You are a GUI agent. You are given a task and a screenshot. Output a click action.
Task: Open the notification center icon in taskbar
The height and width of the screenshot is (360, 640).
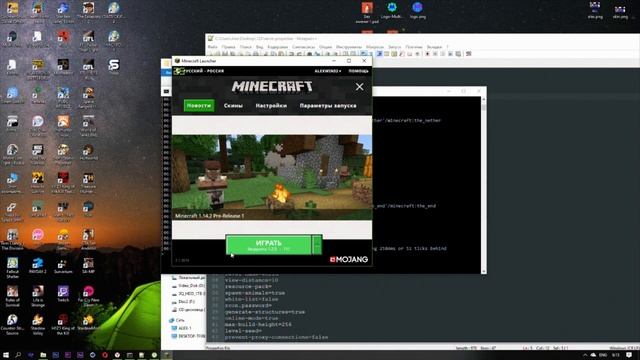pos(629,355)
